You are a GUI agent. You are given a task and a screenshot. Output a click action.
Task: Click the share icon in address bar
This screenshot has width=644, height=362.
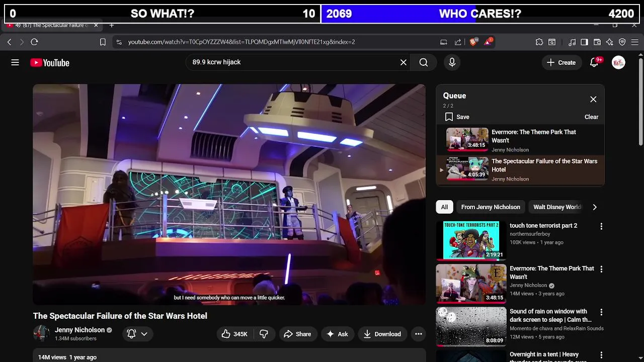458,42
